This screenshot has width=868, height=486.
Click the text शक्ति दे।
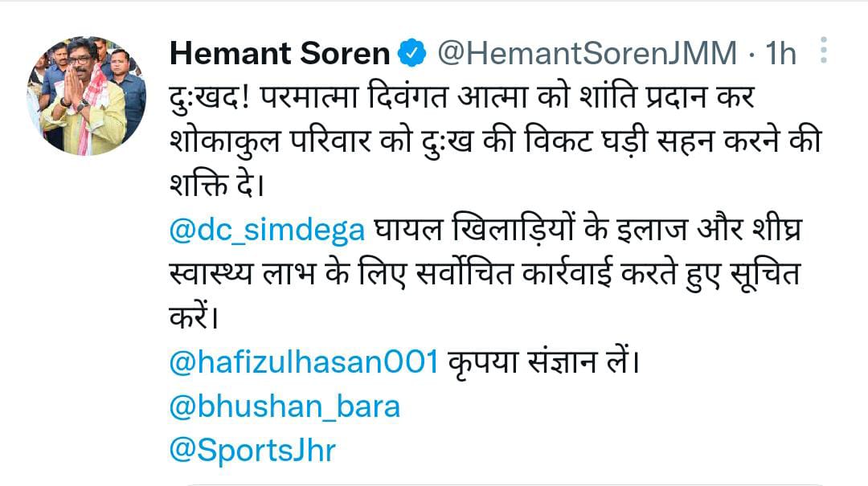(216, 185)
